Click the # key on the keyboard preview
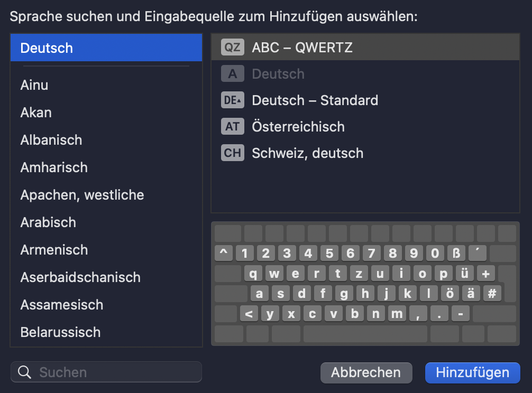The image size is (532, 393). click(492, 293)
